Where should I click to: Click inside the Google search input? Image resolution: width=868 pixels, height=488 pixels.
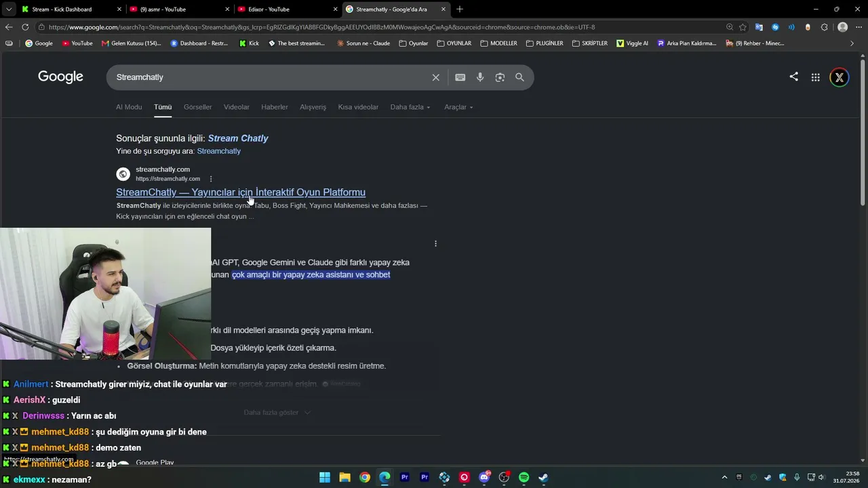pyautogui.click(x=270, y=77)
